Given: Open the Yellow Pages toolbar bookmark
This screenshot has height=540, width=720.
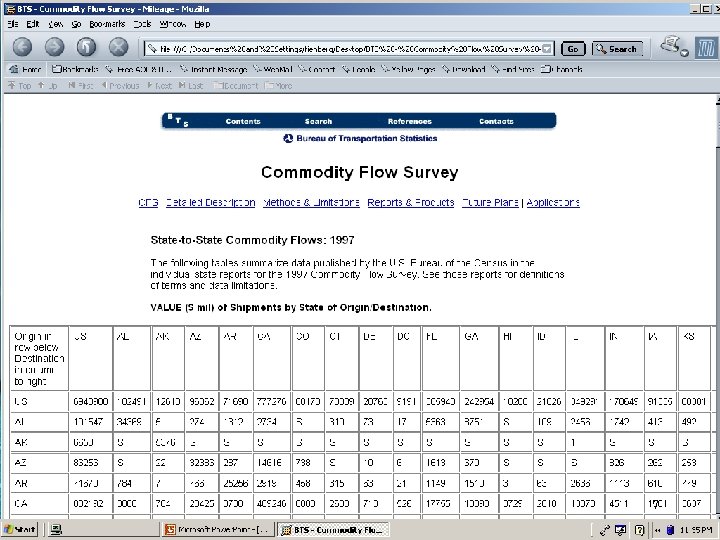Looking at the screenshot, I should pos(408,69).
